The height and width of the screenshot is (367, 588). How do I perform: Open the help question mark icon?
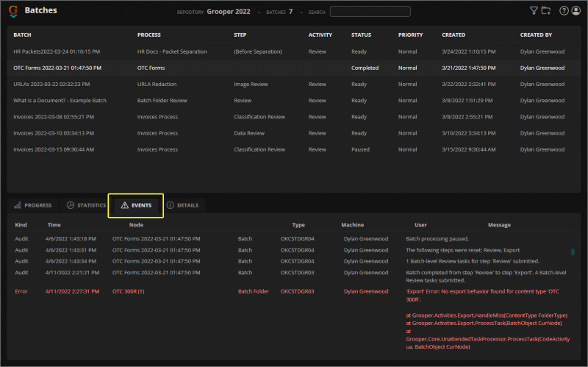click(x=564, y=11)
